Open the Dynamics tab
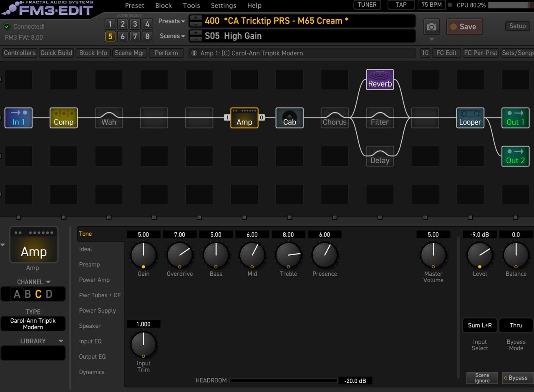This screenshot has width=534, height=392. pos(92,372)
